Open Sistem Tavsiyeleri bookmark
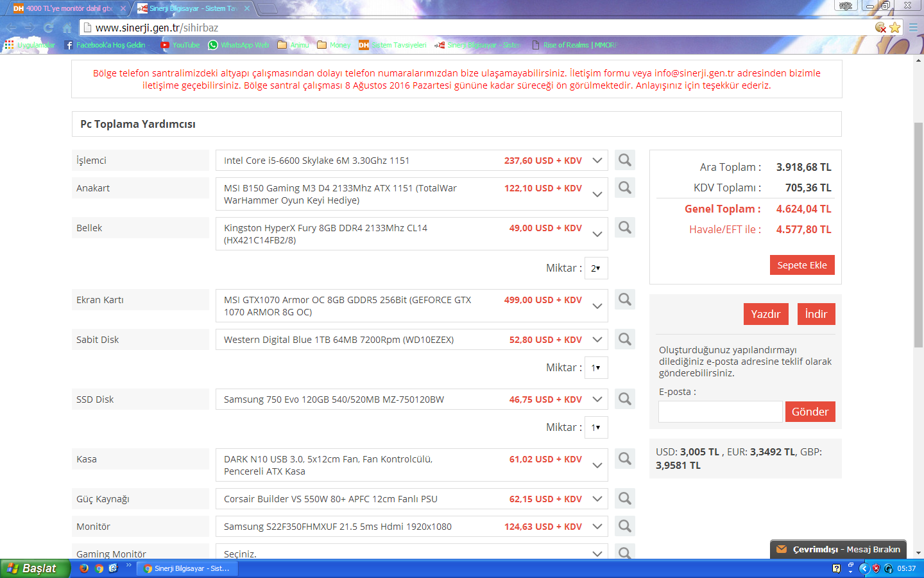 pos(393,45)
